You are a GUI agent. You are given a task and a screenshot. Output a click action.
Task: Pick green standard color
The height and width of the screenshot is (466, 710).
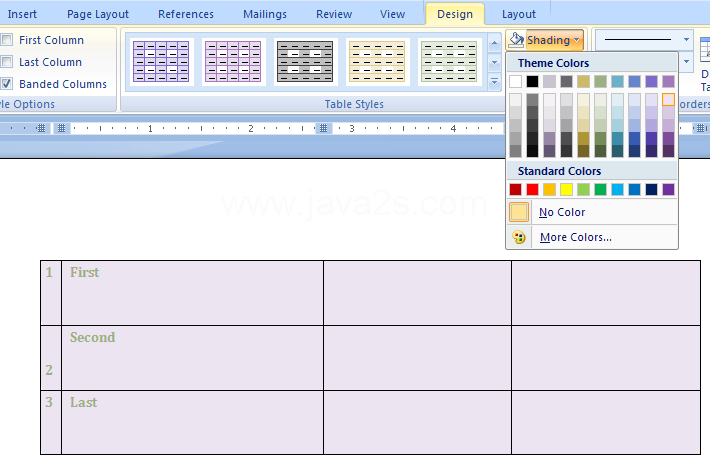tap(600, 189)
